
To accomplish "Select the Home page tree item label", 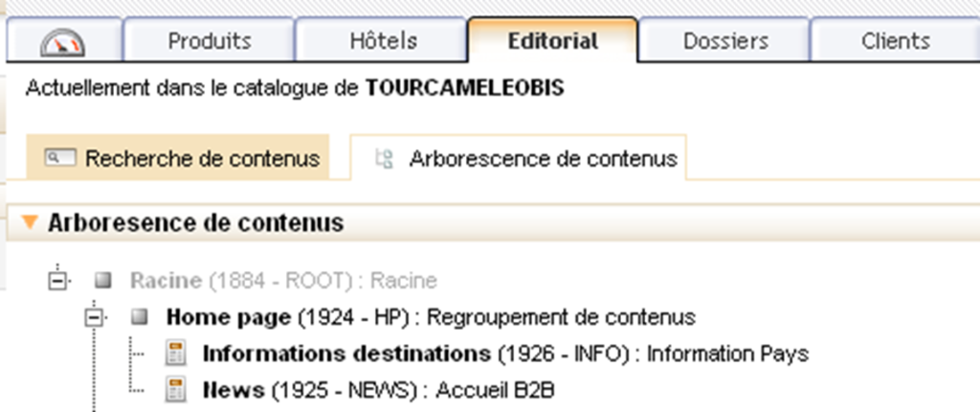I will pyautogui.click(x=228, y=317).
